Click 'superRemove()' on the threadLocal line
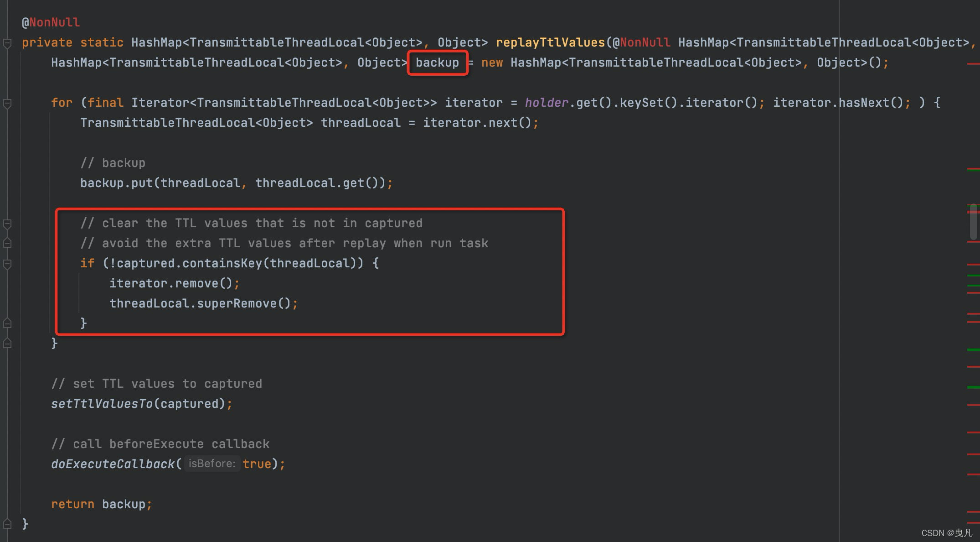 pos(244,303)
